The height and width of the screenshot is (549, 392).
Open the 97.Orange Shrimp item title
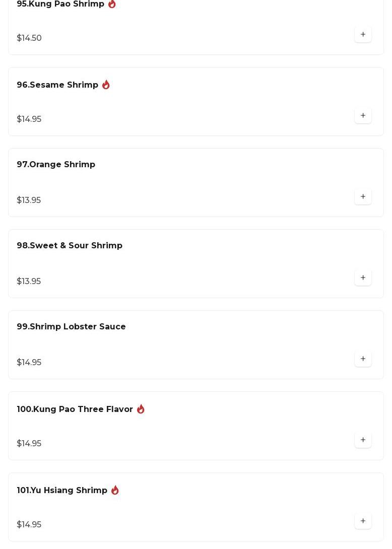point(56,165)
